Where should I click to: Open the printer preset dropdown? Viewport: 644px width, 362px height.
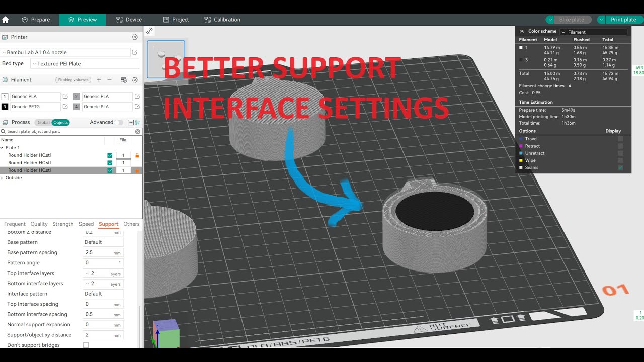click(x=65, y=52)
